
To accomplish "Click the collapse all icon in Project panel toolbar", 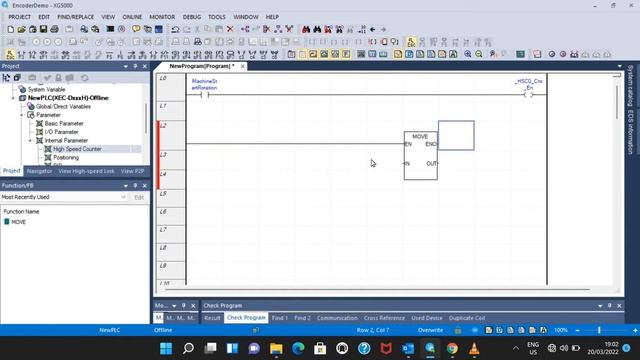I will tap(17, 78).
